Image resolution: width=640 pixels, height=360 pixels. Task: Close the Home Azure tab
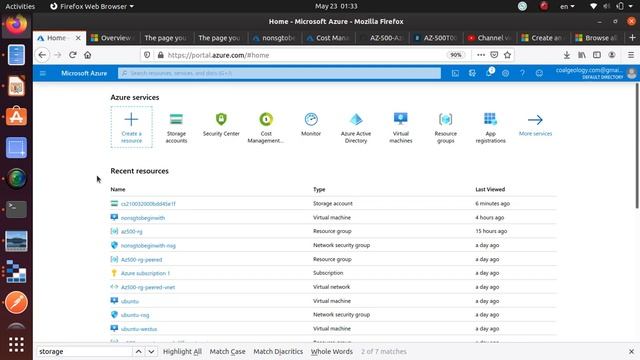coord(78,38)
